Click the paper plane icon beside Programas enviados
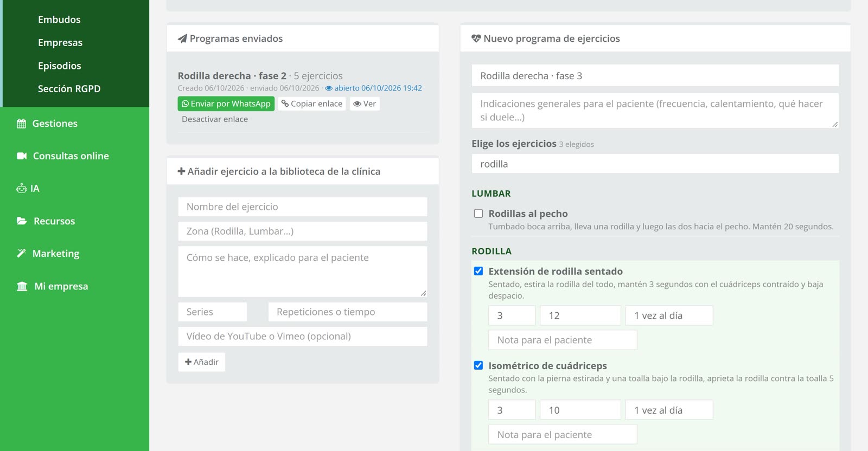Screen dimensions: 868x451 [182, 38]
